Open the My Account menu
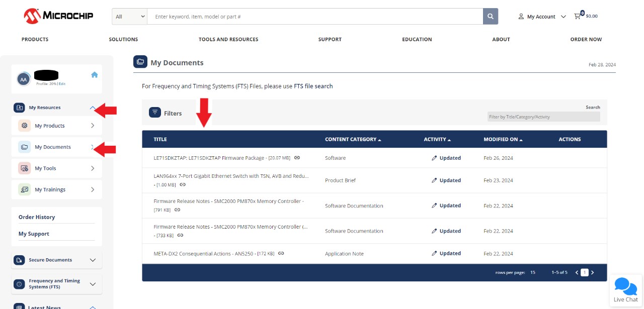Image resolution: width=644 pixels, height=309 pixels. coord(541,16)
